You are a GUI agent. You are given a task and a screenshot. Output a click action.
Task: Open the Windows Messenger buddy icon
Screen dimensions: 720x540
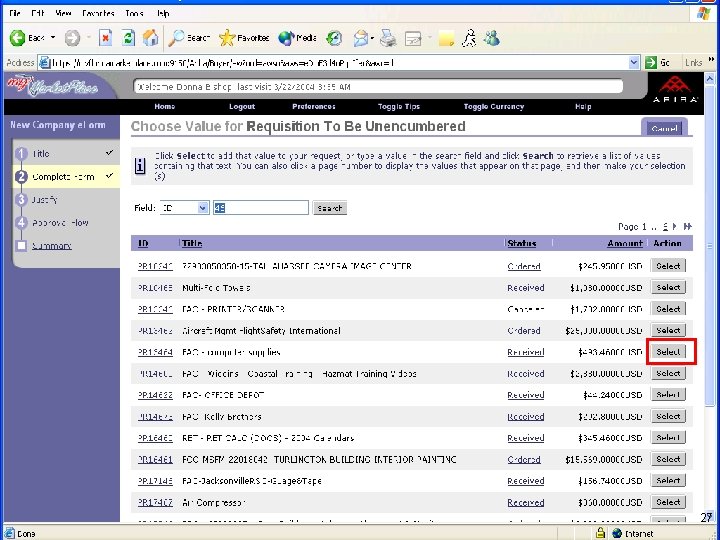pyautogui.click(x=491, y=38)
